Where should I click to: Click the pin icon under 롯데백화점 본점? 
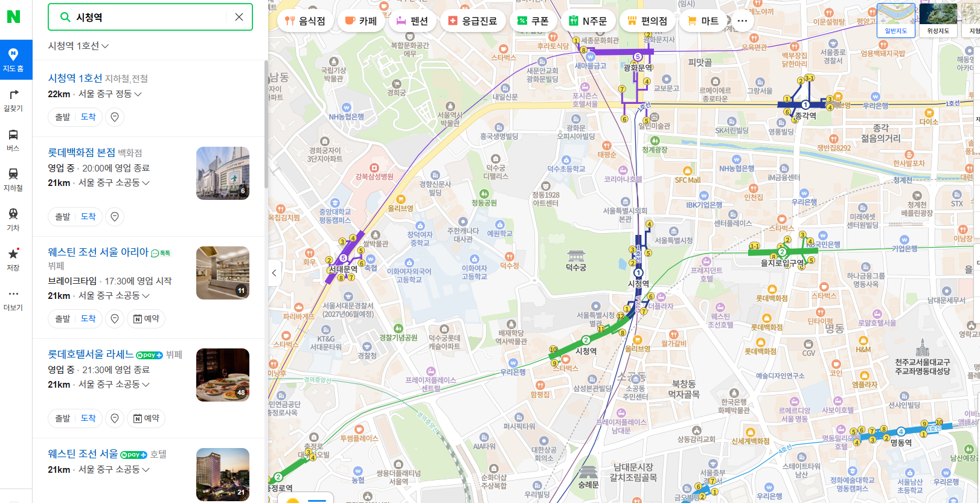(115, 216)
